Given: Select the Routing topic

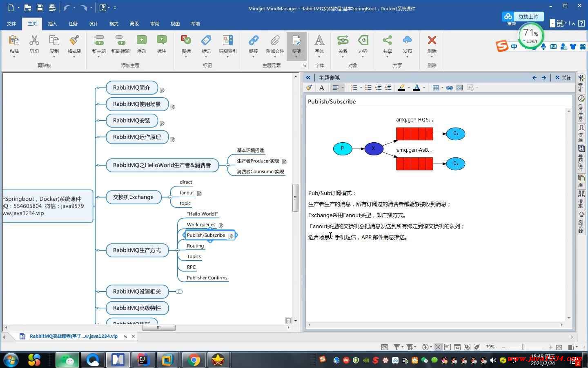Looking at the screenshot, I should pyautogui.click(x=195, y=246).
